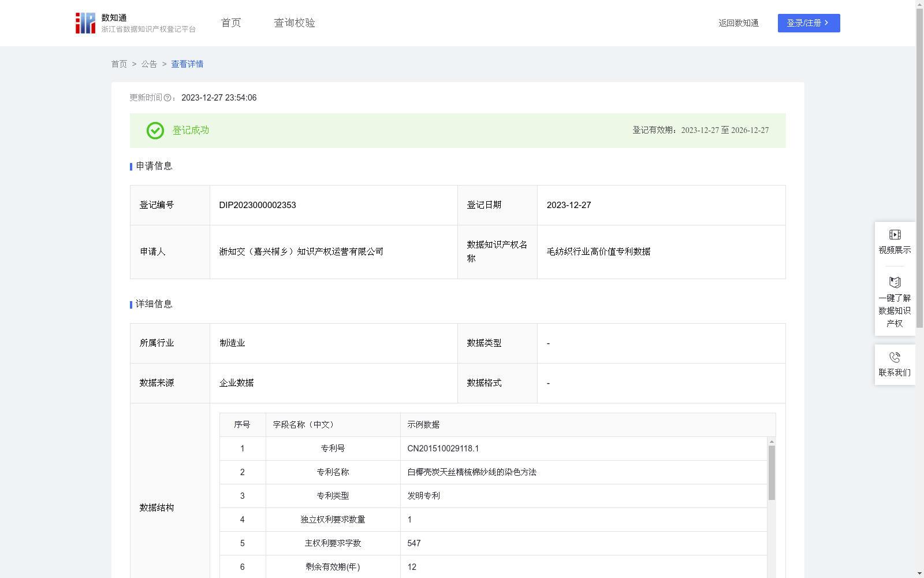This screenshot has width=924, height=578.
Task: Click the 剩余有效期(年) field name cell
Action: tap(333, 567)
